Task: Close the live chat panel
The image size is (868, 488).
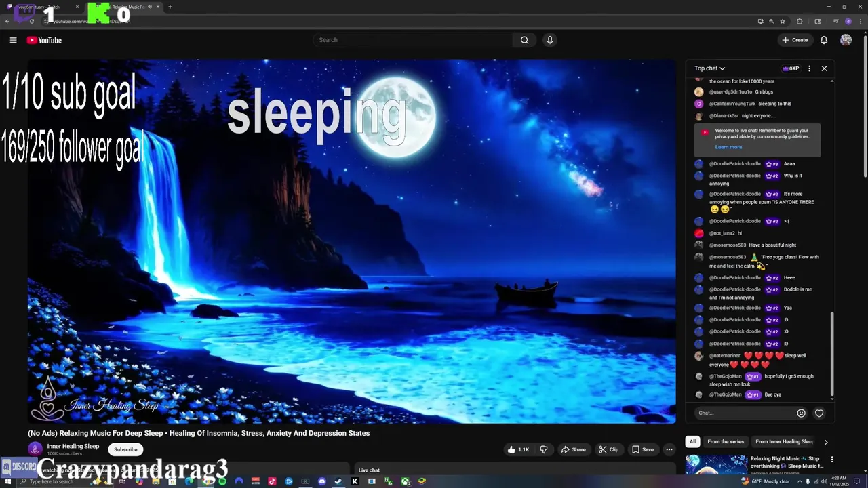Action: (824, 68)
